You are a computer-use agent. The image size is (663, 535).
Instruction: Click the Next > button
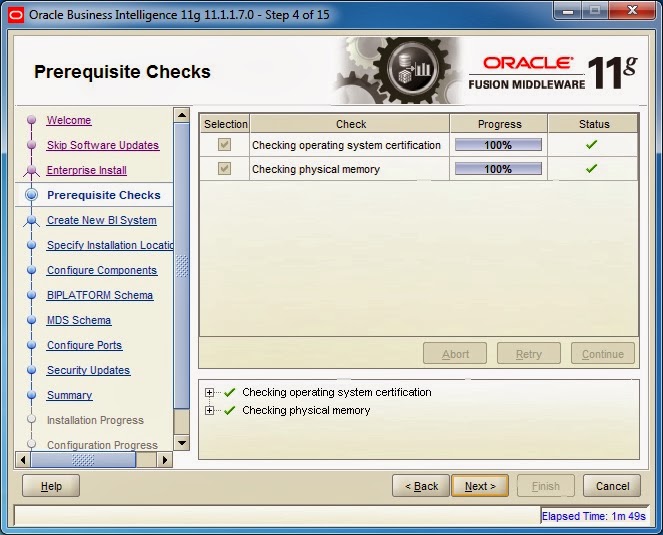pos(480,486)
